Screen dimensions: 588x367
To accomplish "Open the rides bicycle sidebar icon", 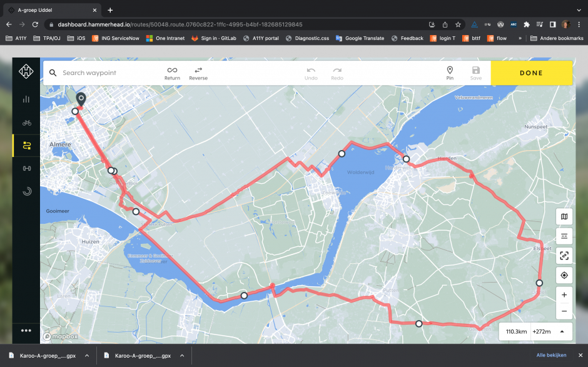I will click(x=26, y=123).
